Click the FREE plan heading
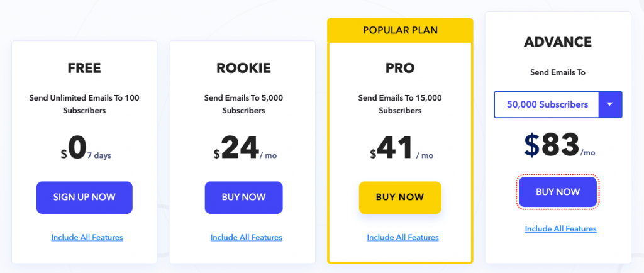 (x=84, y=68)
